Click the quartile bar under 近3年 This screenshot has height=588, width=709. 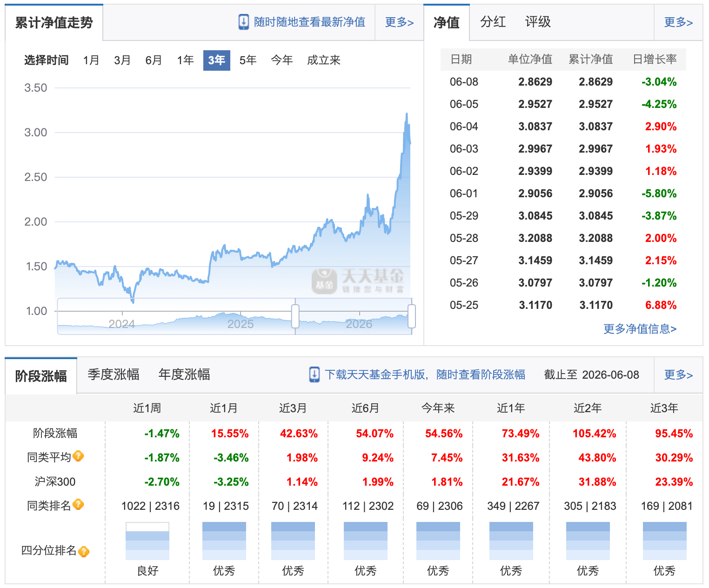pyautogui.click(x=665, y=541)
